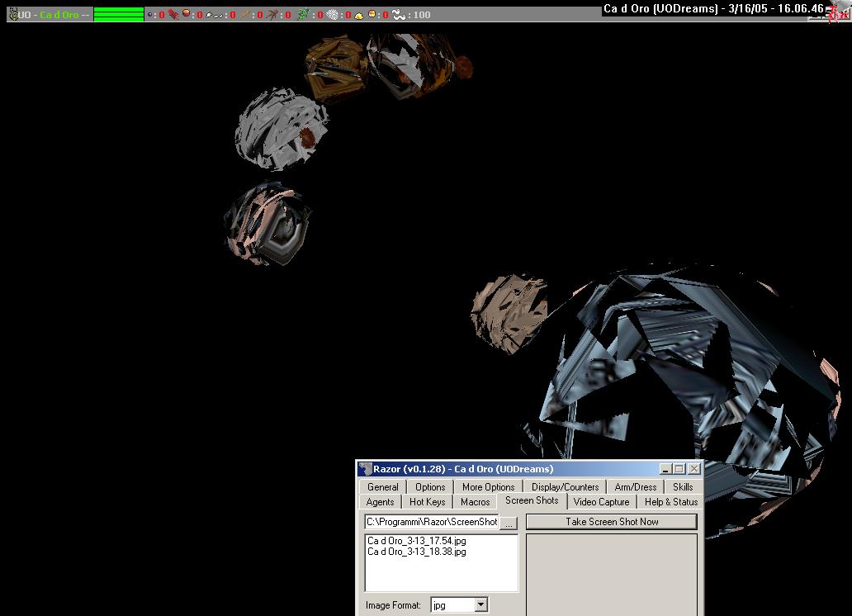Click the UO beetle icon in title bar

[x=12, y=15]
